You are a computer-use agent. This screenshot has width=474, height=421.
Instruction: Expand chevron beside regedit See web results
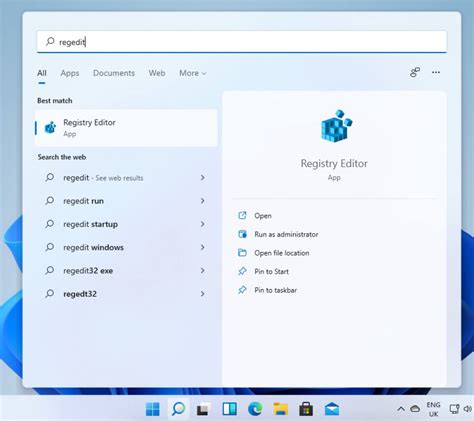tap(203, 178)
